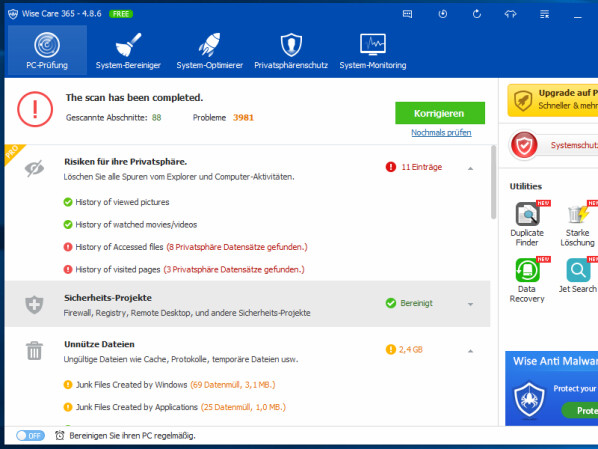Click the refresh icon in title bar
The width and height of the screenshot is (598, 449).
(477, 14)
